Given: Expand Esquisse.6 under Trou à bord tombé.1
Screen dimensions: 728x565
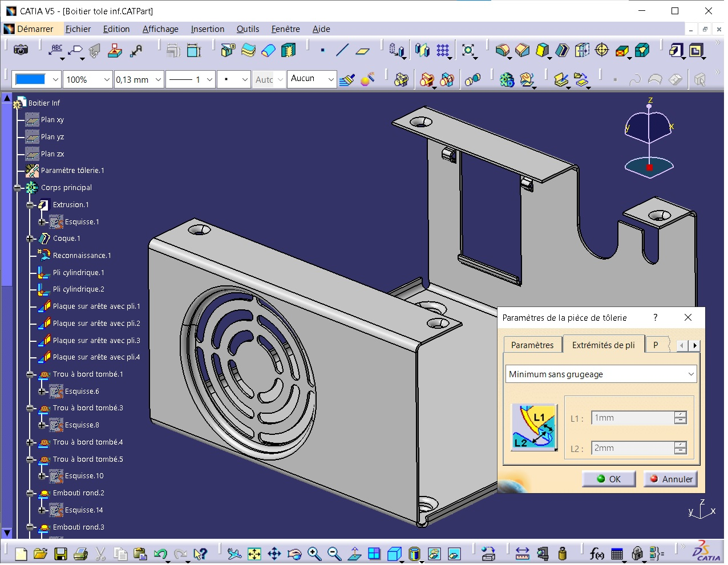Looking at the screenshot, I should (42, 392).
